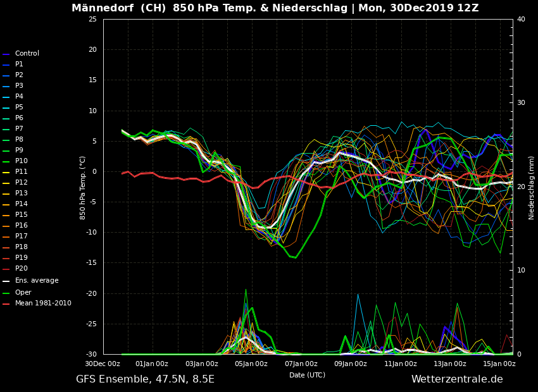The image size is (538, 392).
Task: Click the P5 legend label
Action: pos(19,107)
